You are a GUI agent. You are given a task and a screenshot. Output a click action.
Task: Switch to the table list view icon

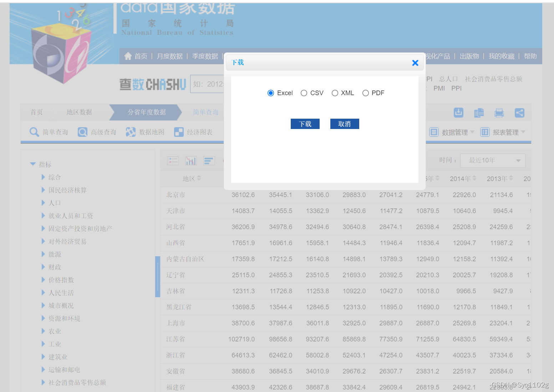coord(173,161)
